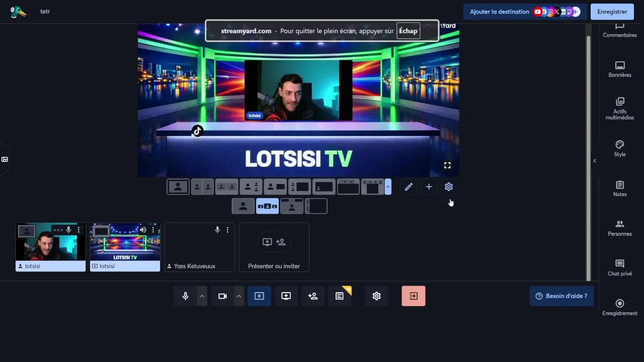Select the screen with person overlay layout
This screenshot has height=362, width=644.
point(324,187)
